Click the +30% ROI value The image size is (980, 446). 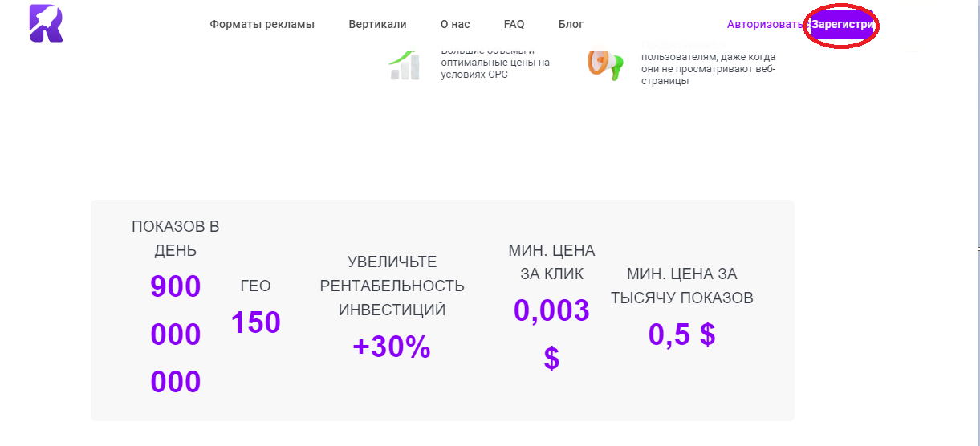point(392,347)
